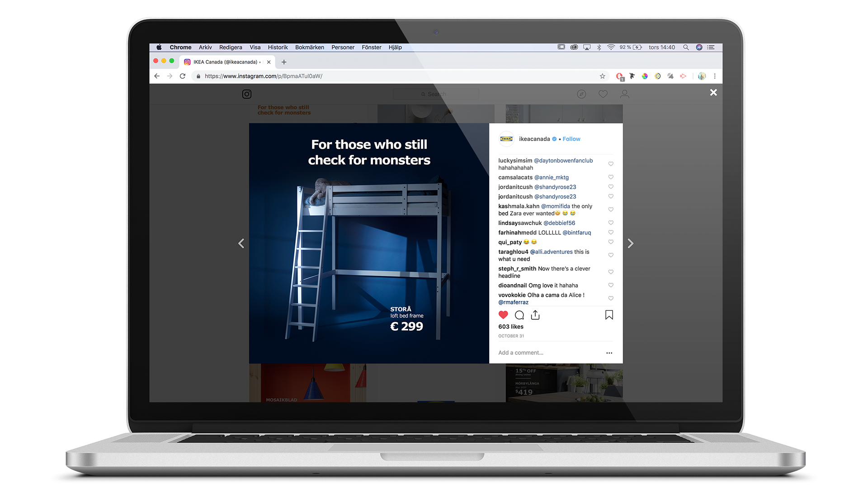Screen dimensions: 868x500
Task: Open the Fönster menu
Action: [372, 47]
